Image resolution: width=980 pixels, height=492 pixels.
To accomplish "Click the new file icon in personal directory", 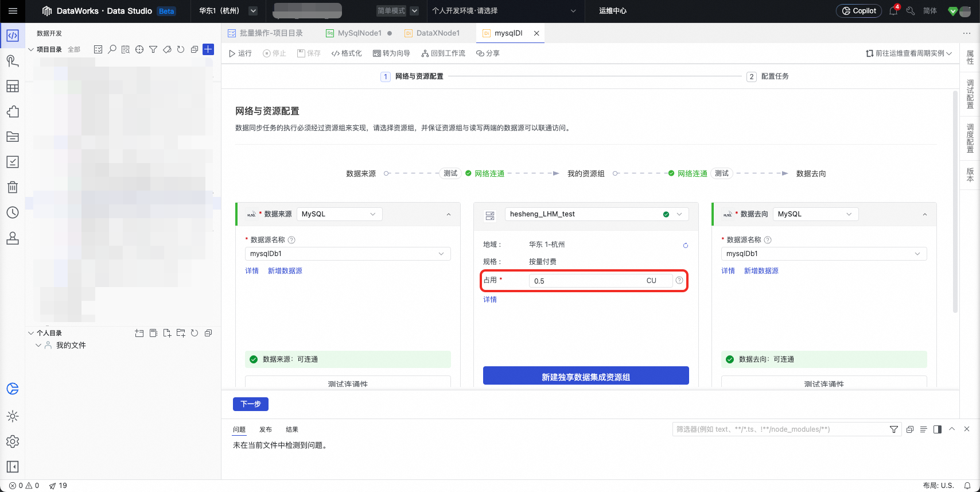I will pyautogui.click(x=167, y=333).
